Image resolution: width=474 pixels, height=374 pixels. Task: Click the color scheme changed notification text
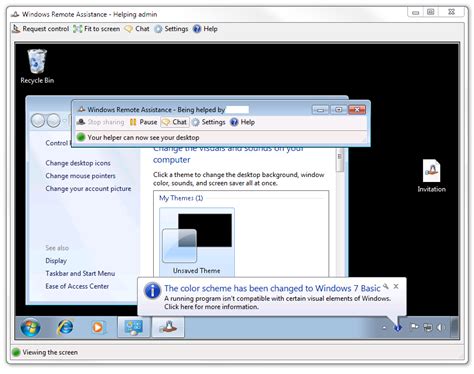(x=272, y=288)
